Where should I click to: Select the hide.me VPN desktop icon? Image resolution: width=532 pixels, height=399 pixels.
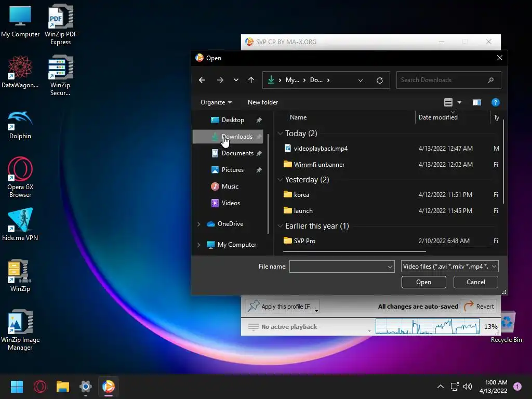pyautogui.click(x=20, y=224)
